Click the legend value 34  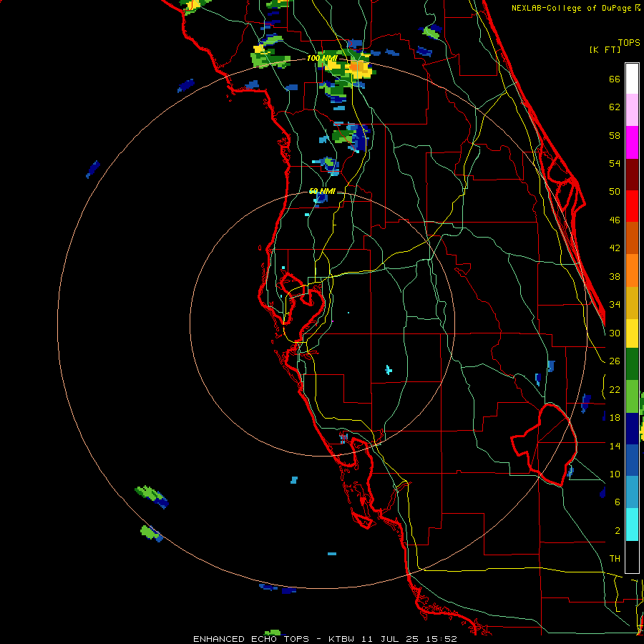coord(615,304)
